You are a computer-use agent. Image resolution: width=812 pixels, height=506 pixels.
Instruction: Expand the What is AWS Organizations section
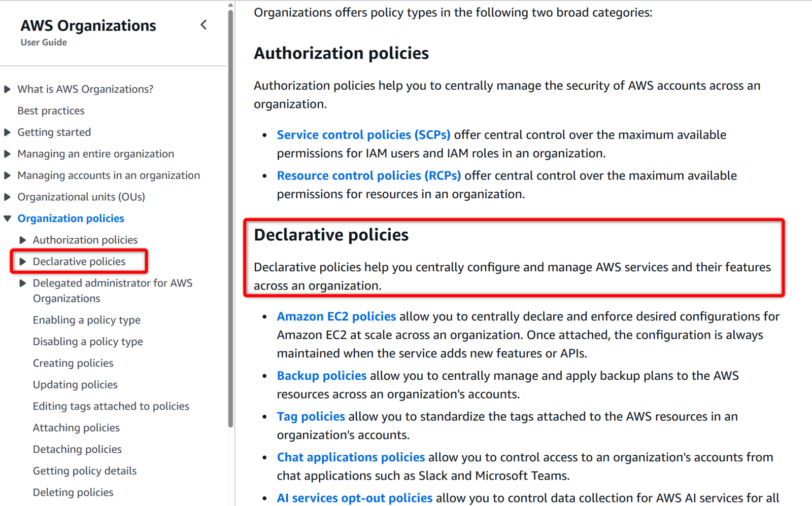(x=7, y=89)
